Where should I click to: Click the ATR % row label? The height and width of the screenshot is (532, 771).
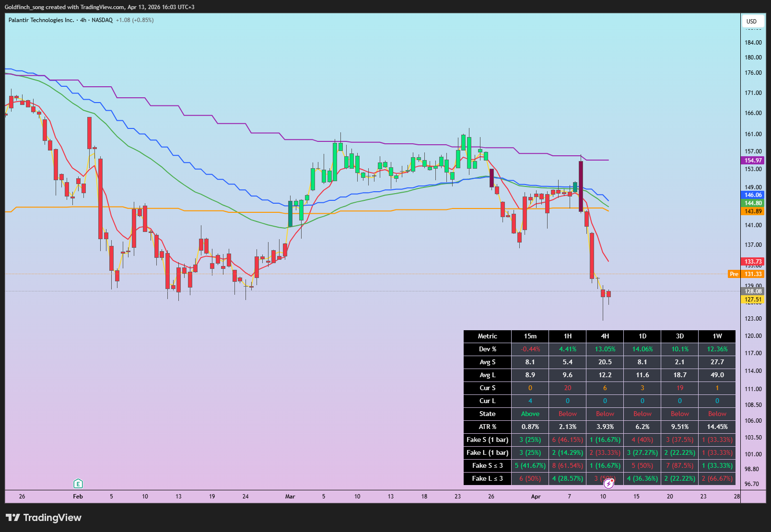tap(488, 427)
